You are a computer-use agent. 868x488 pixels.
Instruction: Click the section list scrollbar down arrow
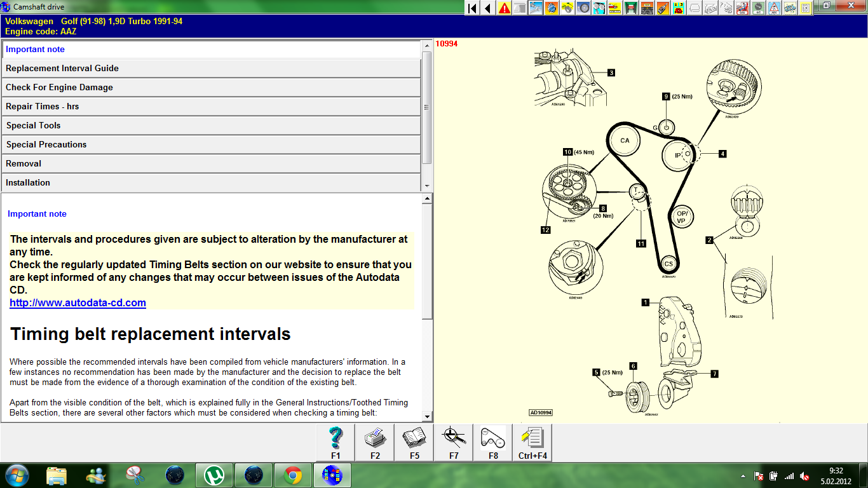click(x=427, y=186)
